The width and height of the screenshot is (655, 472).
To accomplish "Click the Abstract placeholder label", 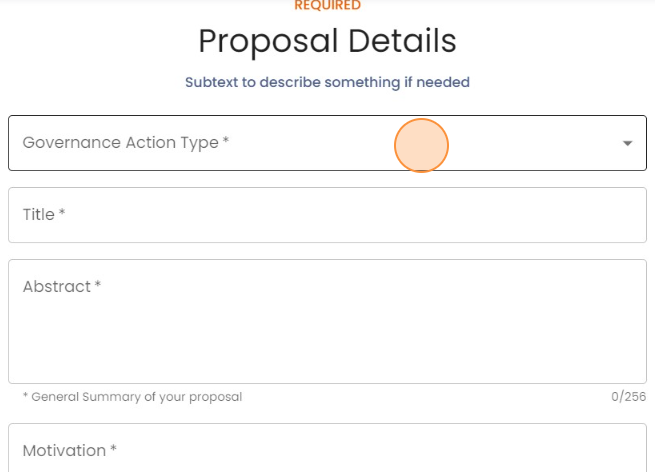I will [x=57, y=286].
